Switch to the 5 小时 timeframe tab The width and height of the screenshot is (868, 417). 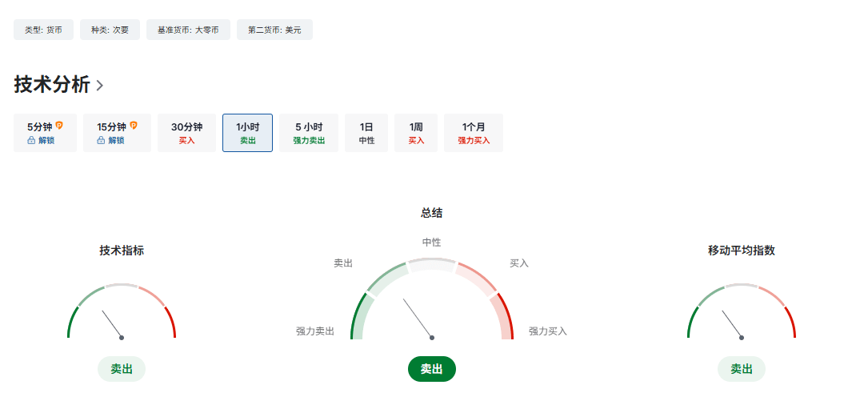pos(309,133)
